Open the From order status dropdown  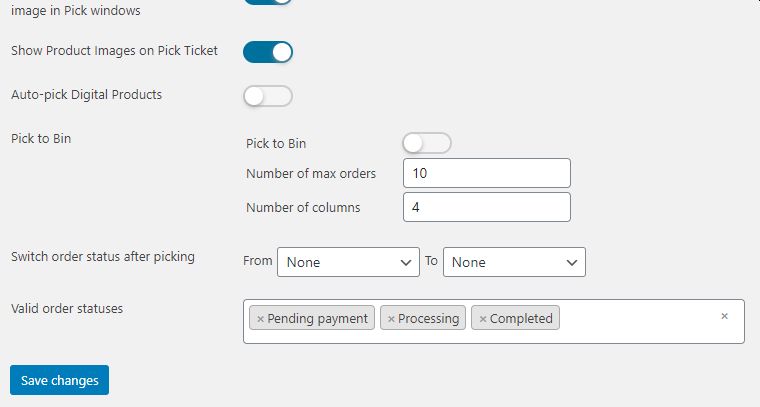pos(348,262)
